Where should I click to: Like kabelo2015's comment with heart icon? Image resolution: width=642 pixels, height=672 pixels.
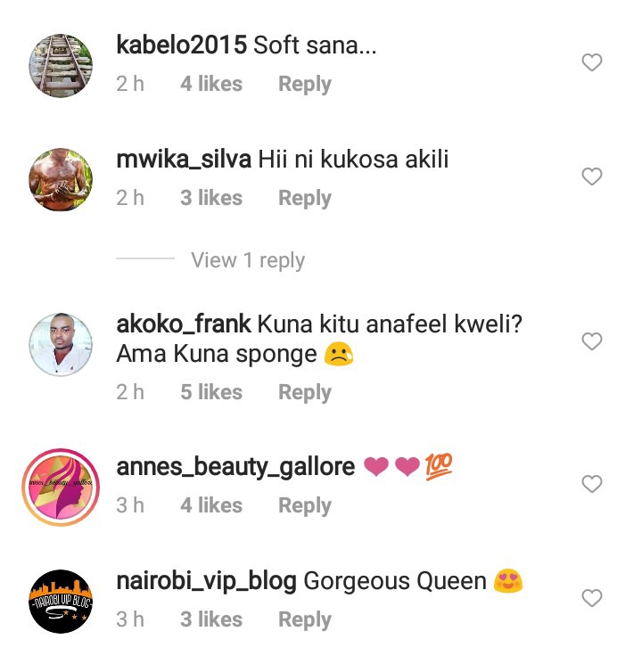click(592, 62)
